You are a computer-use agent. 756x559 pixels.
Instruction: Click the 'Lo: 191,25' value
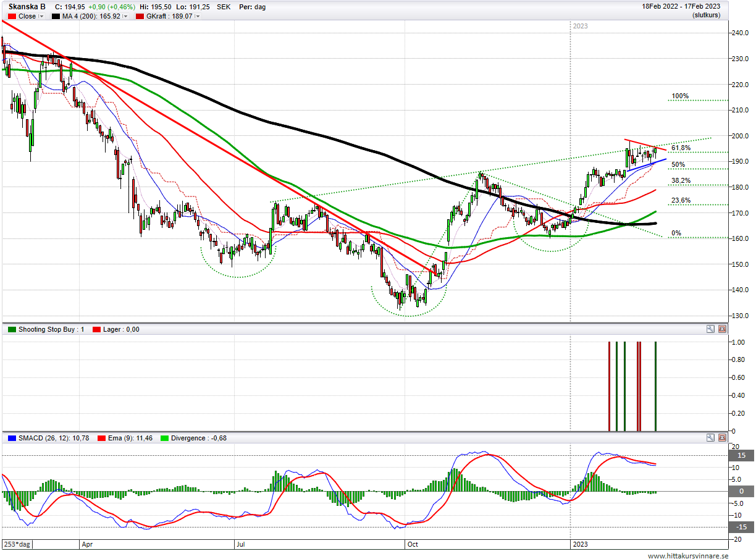click(x=193, y=7)
